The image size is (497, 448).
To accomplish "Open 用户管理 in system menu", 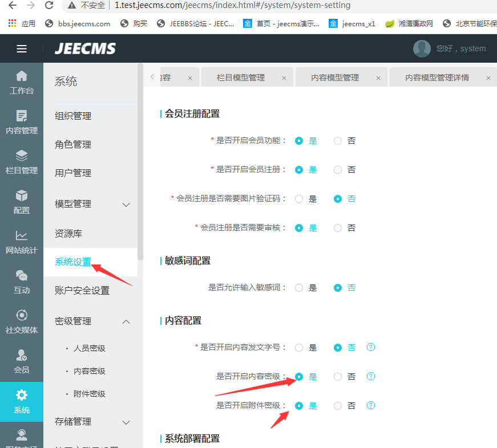I will (x=73, y=173).
